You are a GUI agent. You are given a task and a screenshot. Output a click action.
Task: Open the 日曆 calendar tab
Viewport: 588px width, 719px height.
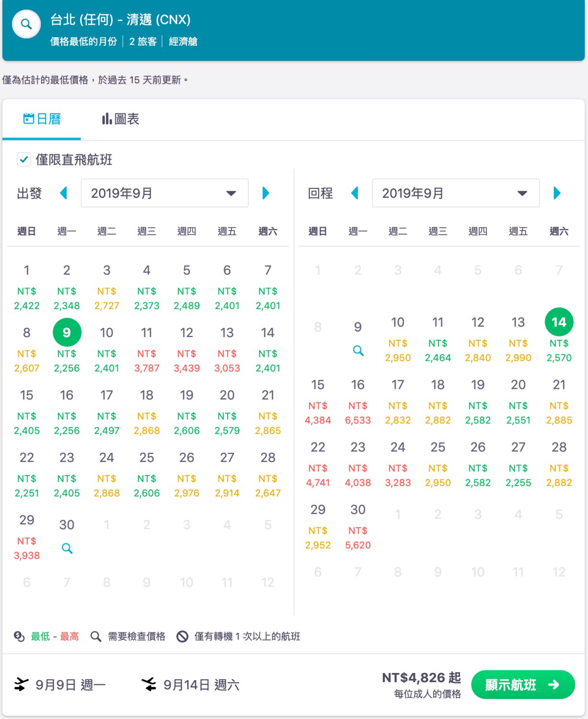[x=42, y=119]
